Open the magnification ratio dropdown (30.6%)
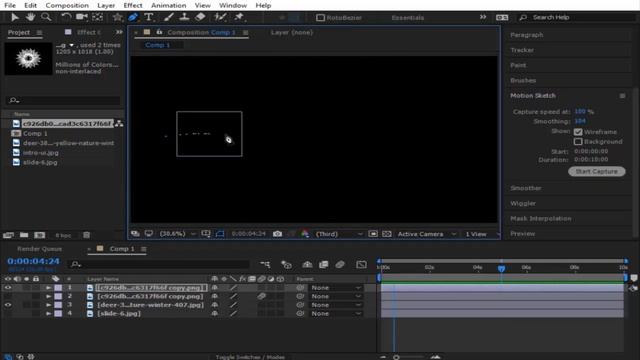The image size is (640, 360). [177, 234]
